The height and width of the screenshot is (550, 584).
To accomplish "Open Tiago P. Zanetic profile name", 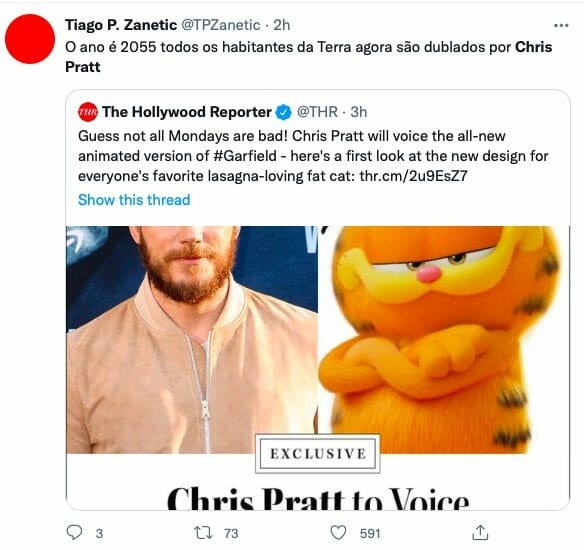I will [x=121, y=25].
